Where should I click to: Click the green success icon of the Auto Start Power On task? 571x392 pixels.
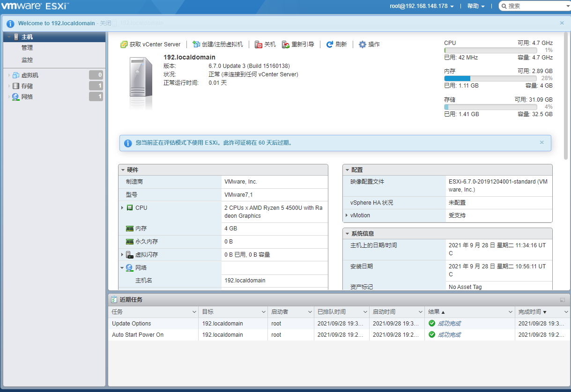click(x=432, y=335)
